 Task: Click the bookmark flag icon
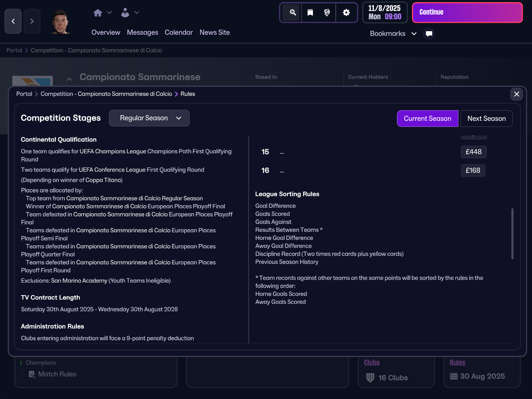pyautogui.click(x=310, y=12)
